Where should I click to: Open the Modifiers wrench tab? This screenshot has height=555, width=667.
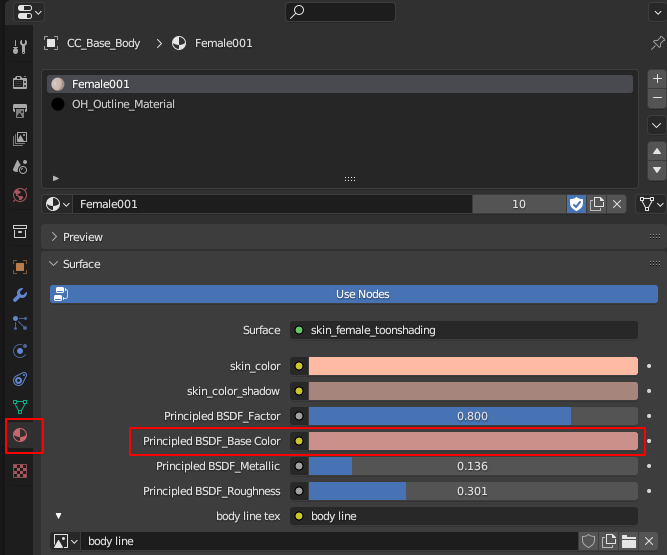[20, 295]
